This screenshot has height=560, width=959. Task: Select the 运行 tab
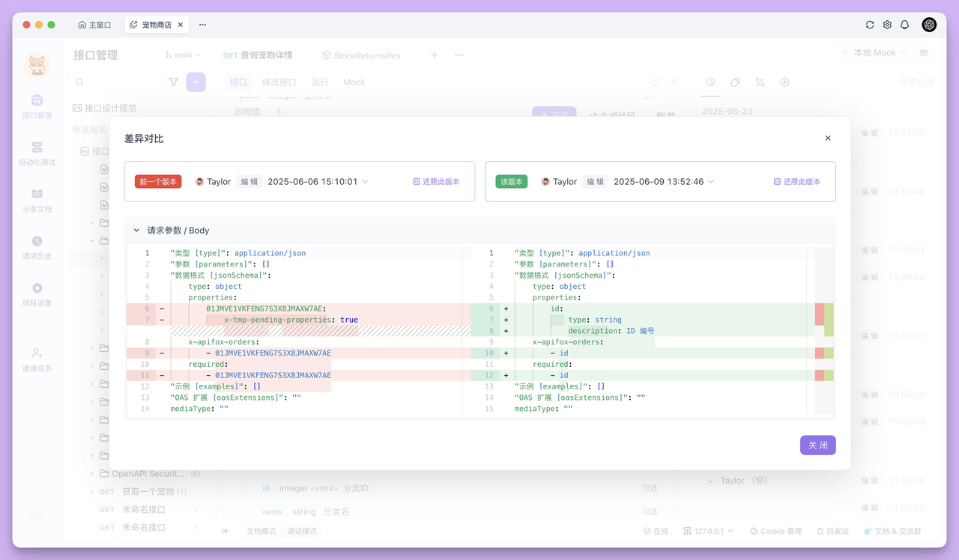tap(320, 82)
